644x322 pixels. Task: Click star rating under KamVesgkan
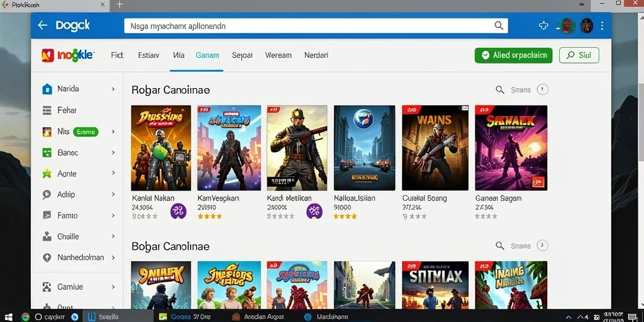(210, 216)
